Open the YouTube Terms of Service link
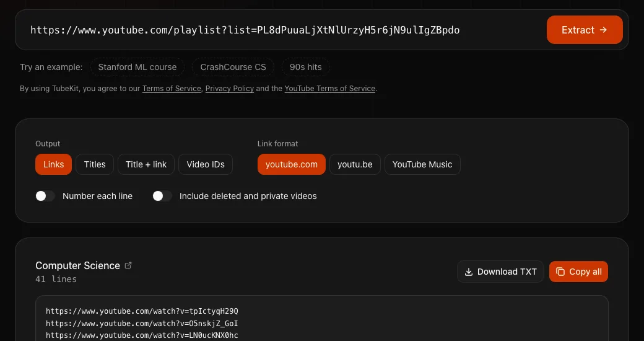The height and width of the screenshot is (341, 644). pos(330,89)
